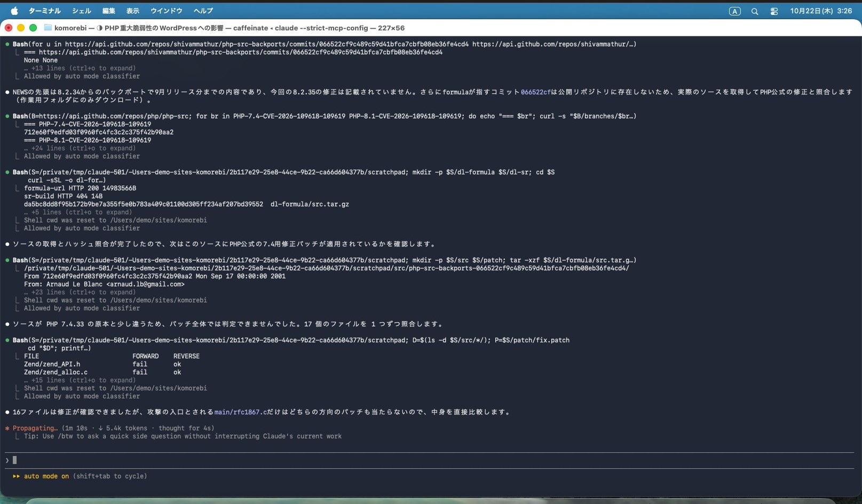This screenshot has height=504, width=862.
Task: Minimize the terminal window with the yellow button
Action: (21, 28)
